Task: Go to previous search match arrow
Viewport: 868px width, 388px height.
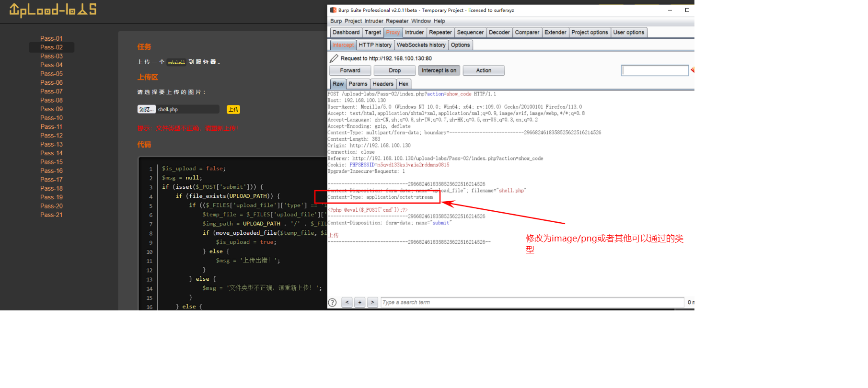Action: 347,302
